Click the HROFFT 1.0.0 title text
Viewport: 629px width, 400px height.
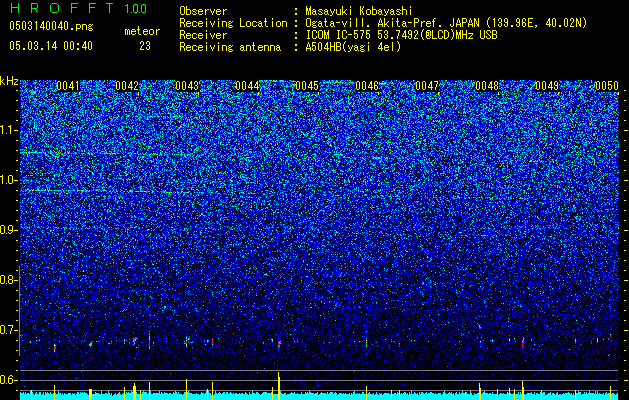(x=78, y=8)
